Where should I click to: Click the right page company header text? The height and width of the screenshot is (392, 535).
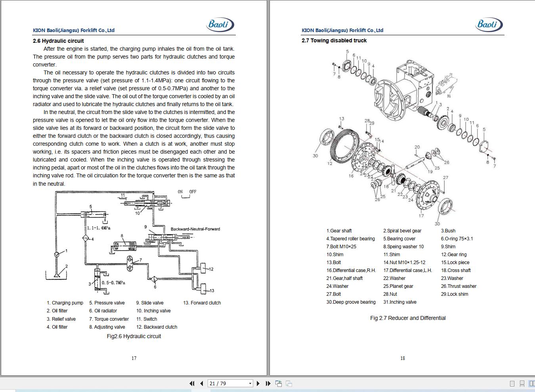coord(342,30)
